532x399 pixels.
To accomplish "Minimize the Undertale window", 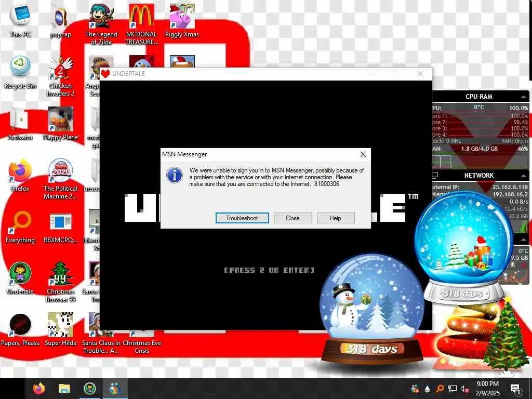I will (373, 74).
